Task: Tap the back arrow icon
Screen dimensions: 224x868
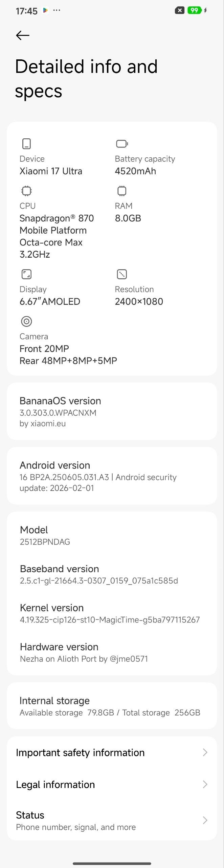Action: click(x=23, y=35)
